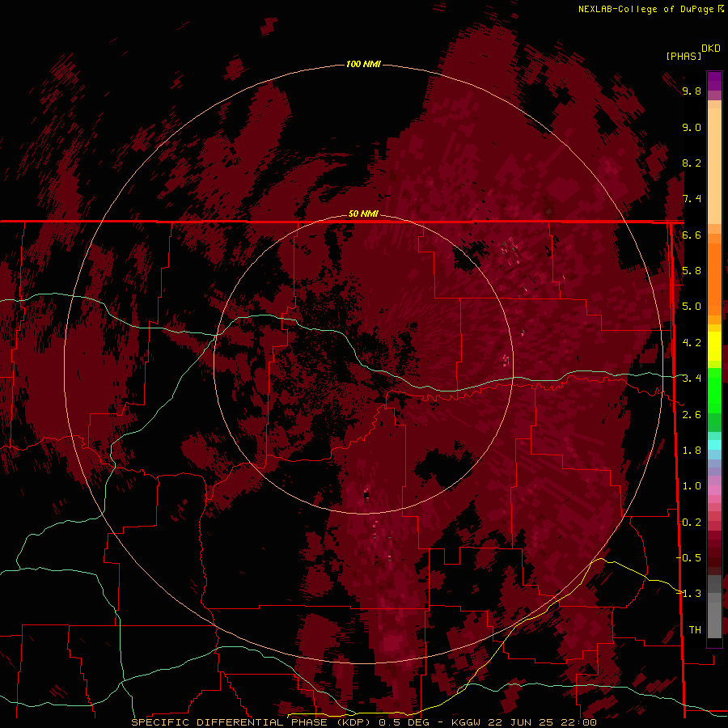Click the [PHAS] label near color scale
Screen dimensions: 728x728
click(684, 56)
